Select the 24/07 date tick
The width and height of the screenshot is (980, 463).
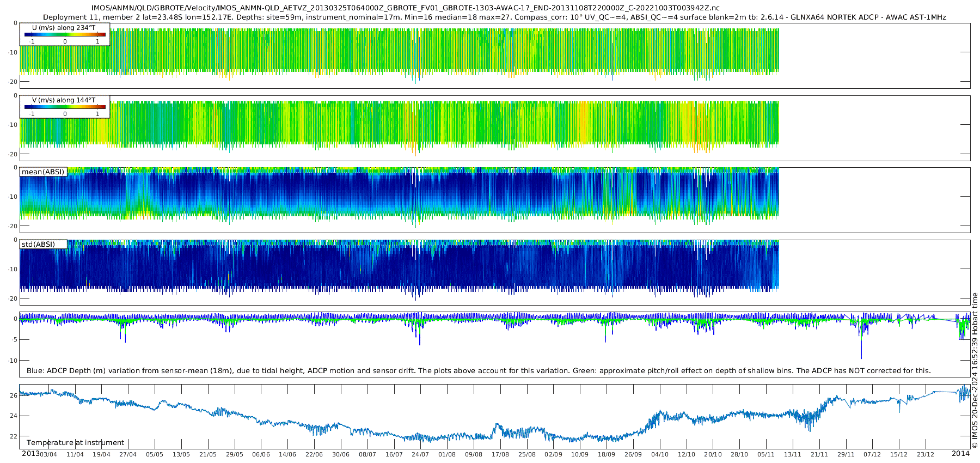coord(420,454)
